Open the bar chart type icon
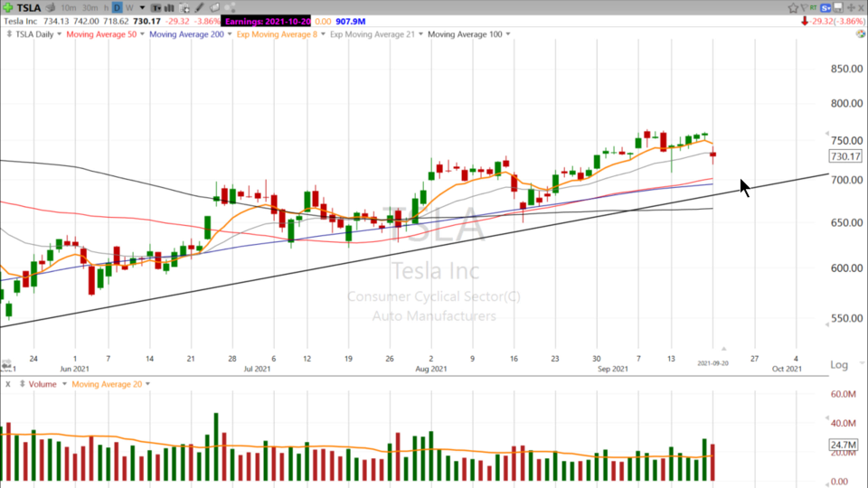This screenshot has width=868, height=488. pyautogui.click(x=170, y=7)
